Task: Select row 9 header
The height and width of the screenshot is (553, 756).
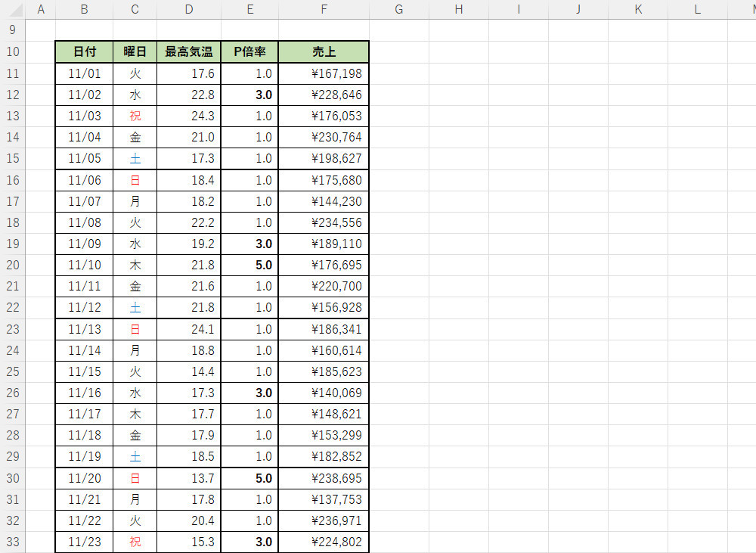Action: (13, 30)
